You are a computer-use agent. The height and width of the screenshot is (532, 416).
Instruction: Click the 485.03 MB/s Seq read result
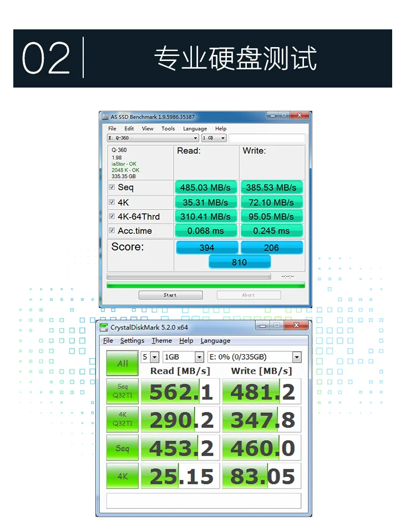pos(205,188)
